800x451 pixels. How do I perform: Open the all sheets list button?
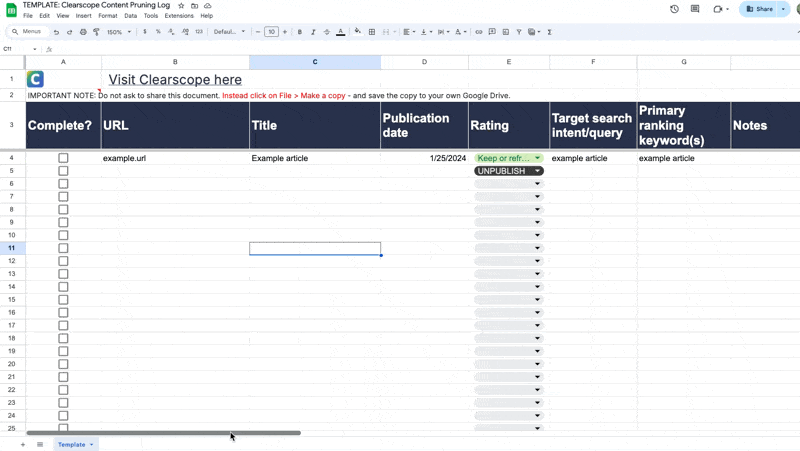40,445
